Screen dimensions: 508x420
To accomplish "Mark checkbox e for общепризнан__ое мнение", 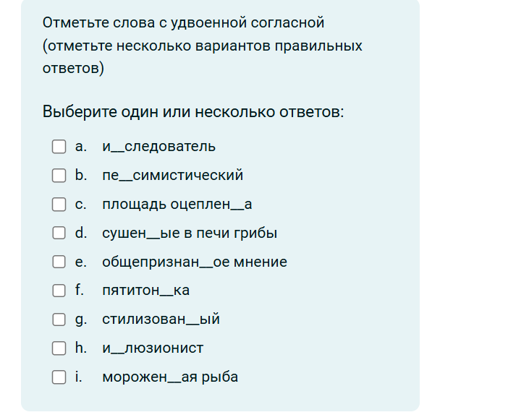I will (x=59, y=262).
